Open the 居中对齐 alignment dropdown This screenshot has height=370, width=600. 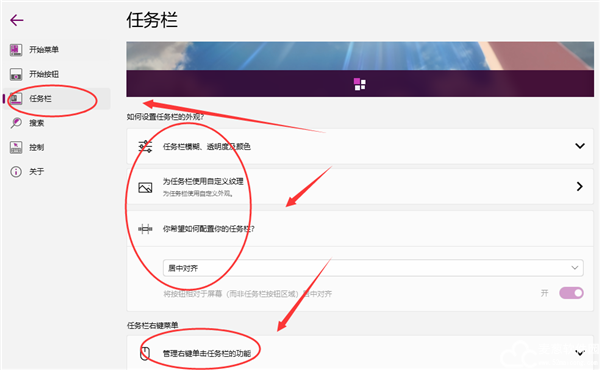(x=373, y=268)
